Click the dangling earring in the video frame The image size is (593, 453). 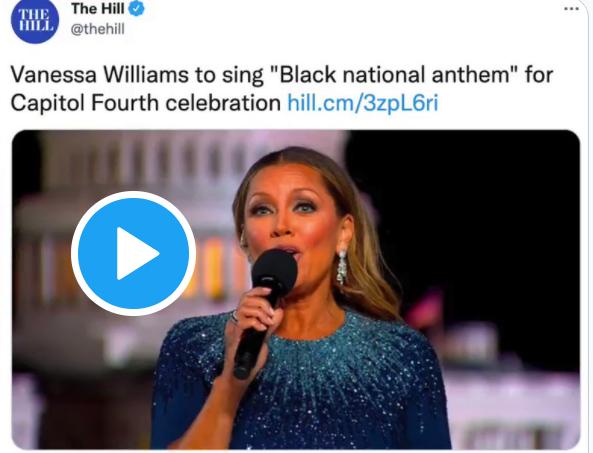click(342, 267)
